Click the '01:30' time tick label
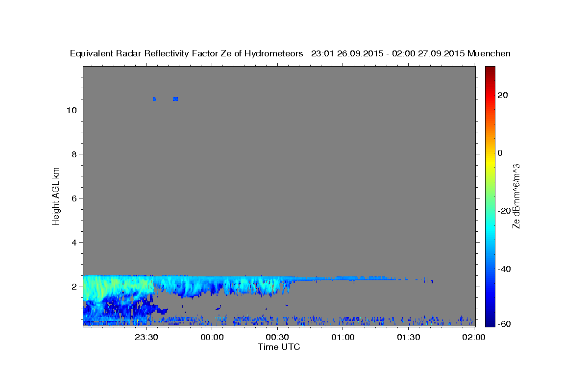The height and width of the screenshot is (392, 588). pyautogui.click(x=408, y=337)
